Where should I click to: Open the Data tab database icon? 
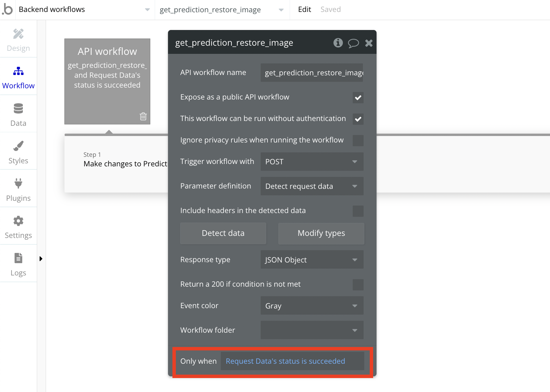click(18, 108)
